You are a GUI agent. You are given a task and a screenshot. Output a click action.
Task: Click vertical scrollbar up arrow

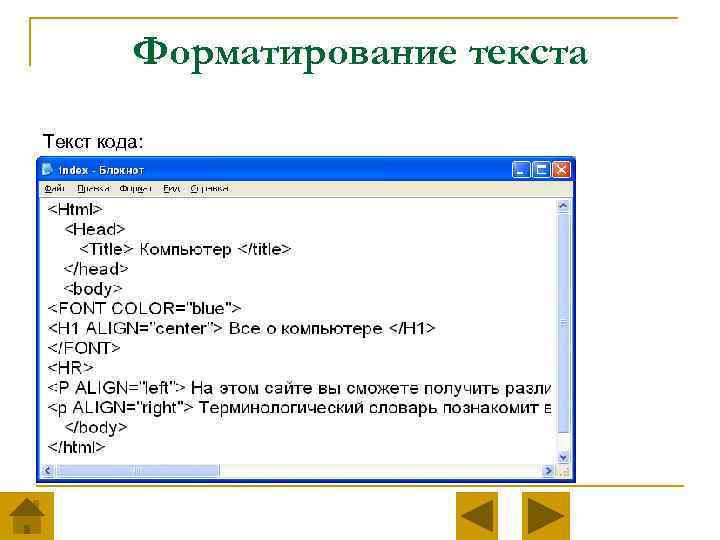tap(563, 206)
